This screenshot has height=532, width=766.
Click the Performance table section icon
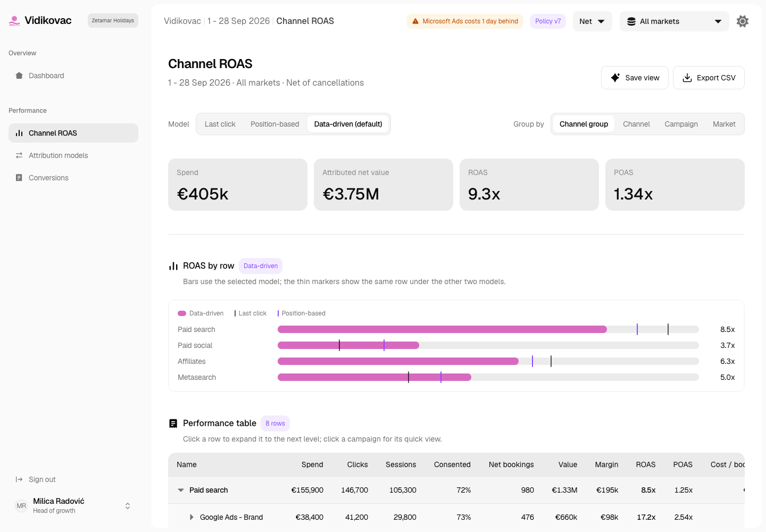coord(173,423)
